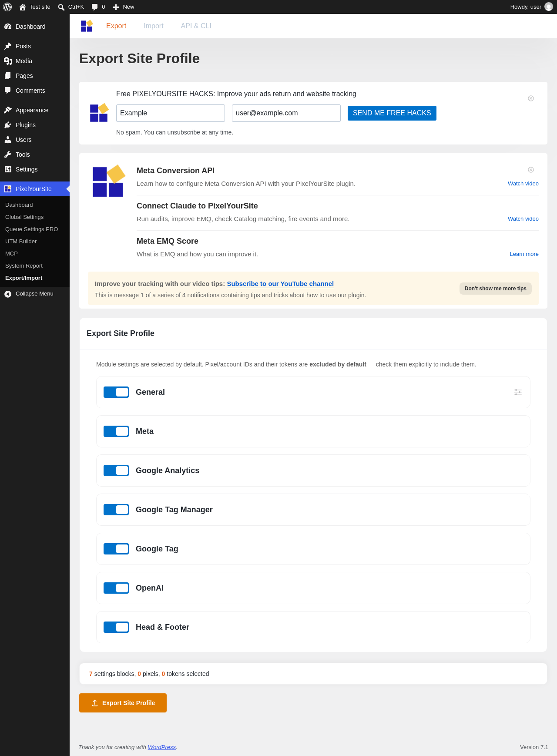This screenshot has width=557, height=756.
Task: Open the New content dropdown
Action: (124, 7)
